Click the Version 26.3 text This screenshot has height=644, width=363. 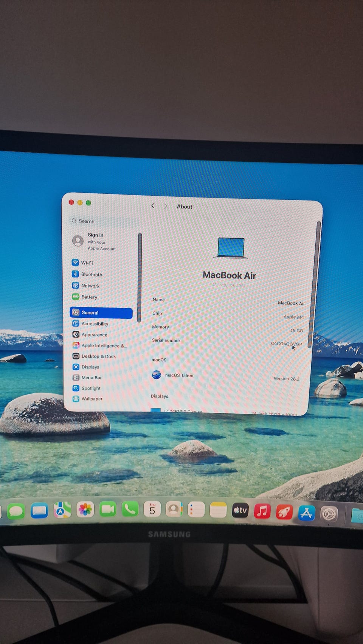tap(286, 378)
